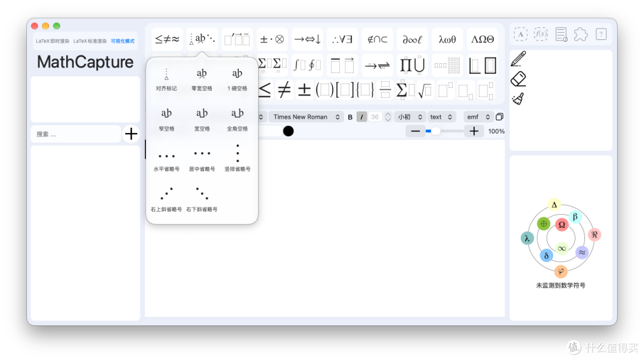Open the box and frame templates palette
The height and width of the screenshot is (361, 644).
coord(482,65)
